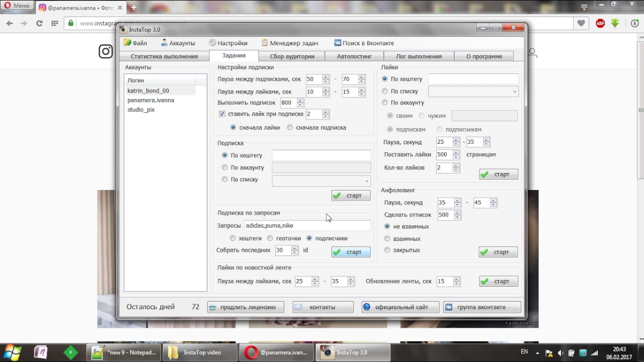
Task: Start Подписка task with старт button
Action: pyautogui.click(x=351, y=196)
